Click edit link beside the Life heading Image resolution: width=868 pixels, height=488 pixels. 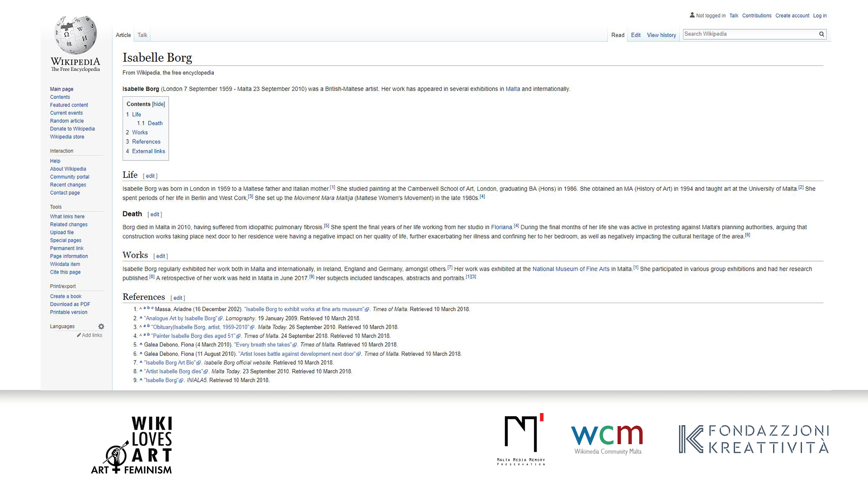click(x=150, y=176)
